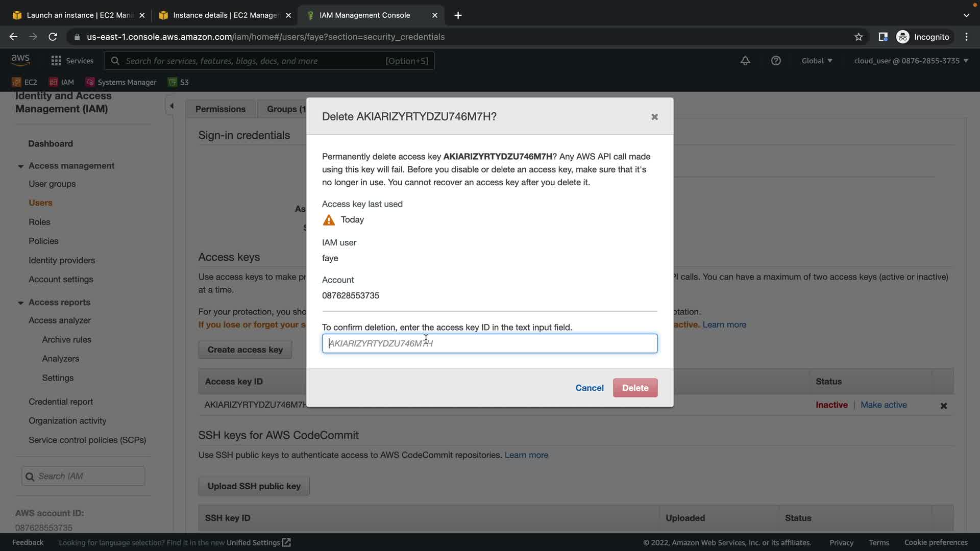This screenshot has width=980, height=551.
Task: Switch to the Permissions tab
Action: point(220,109)
